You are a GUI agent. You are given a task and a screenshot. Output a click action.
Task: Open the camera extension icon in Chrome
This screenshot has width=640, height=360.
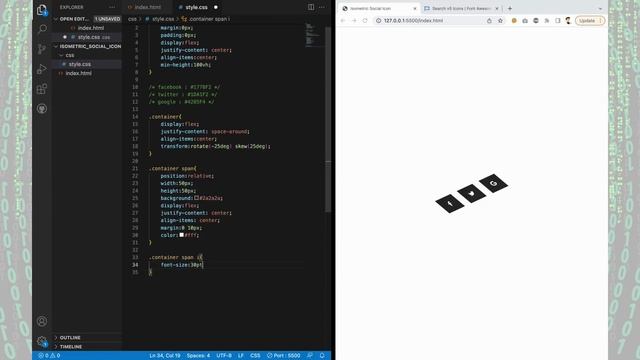coord(525,20)
